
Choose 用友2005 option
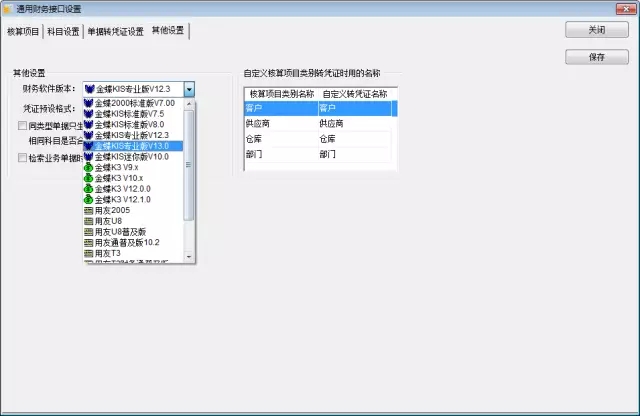pyautogui.click(x=133, y=210)
